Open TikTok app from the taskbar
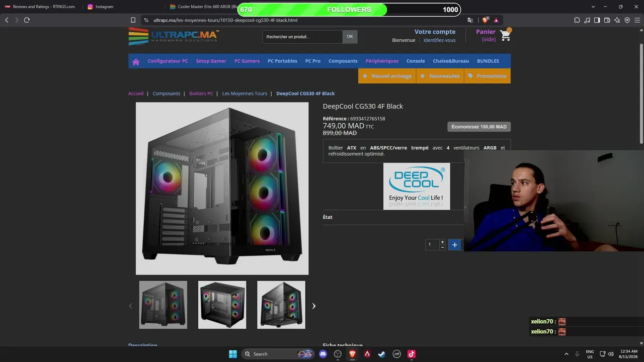 (412, 354)
